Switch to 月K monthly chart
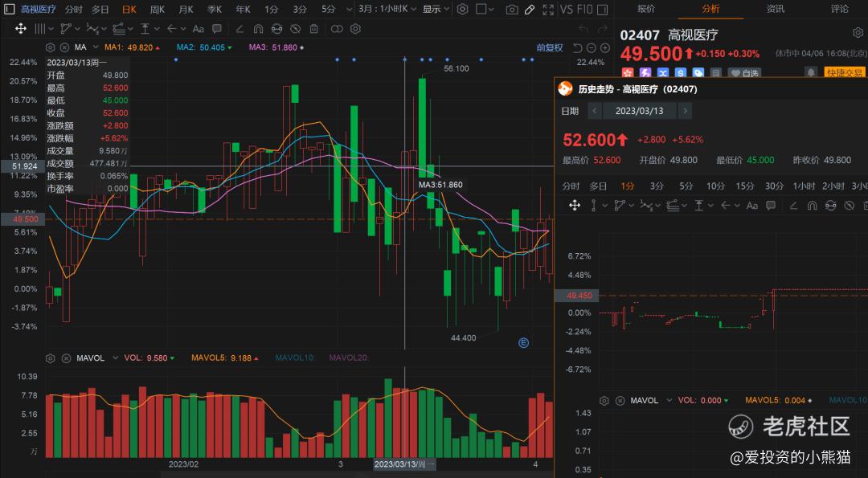 [186, 10]
